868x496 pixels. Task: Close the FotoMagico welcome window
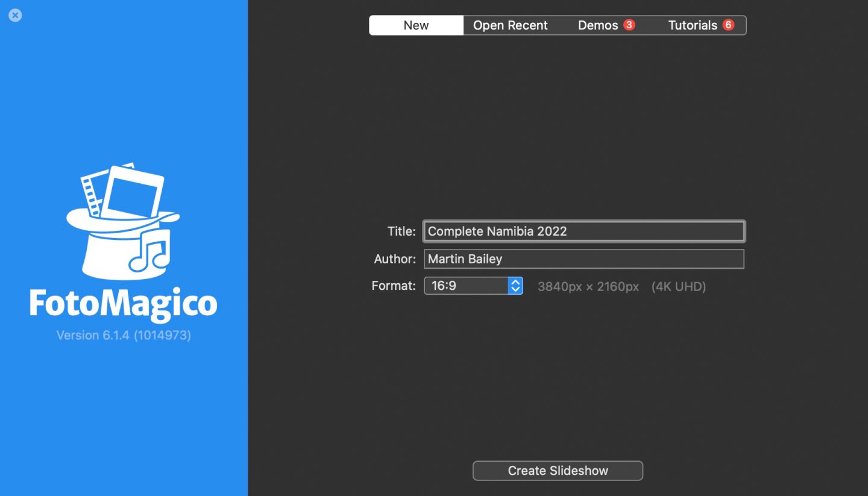[16, 16]
